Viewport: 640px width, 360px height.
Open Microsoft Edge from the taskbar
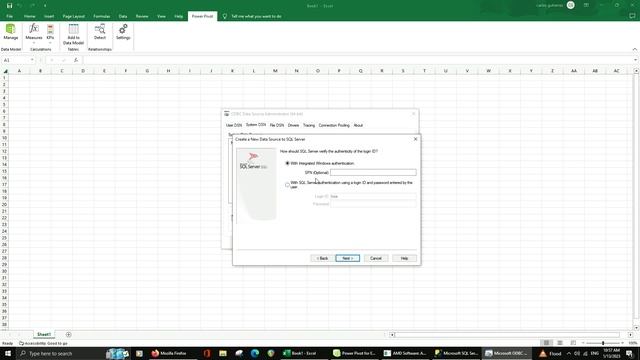(x=255, y=353)
